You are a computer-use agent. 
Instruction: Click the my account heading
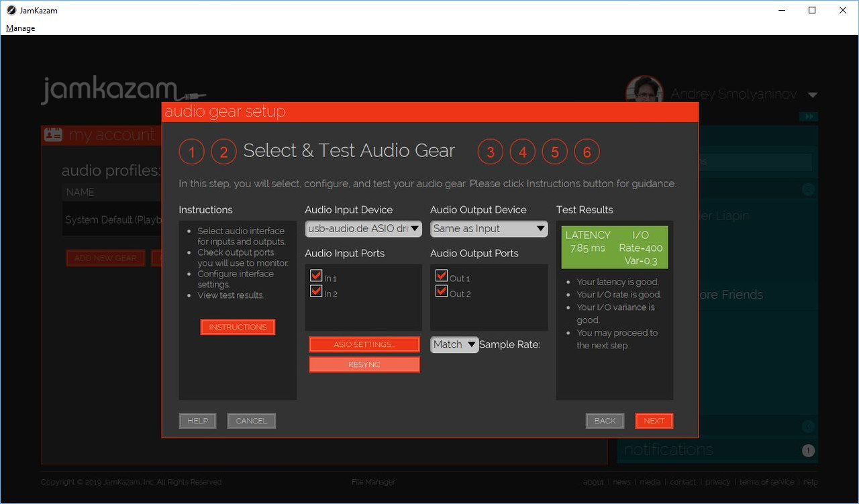click(x=112, y=135)
